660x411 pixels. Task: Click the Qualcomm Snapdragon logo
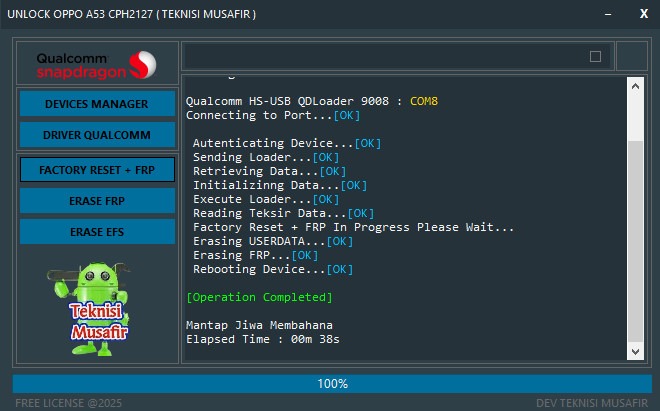97,65
